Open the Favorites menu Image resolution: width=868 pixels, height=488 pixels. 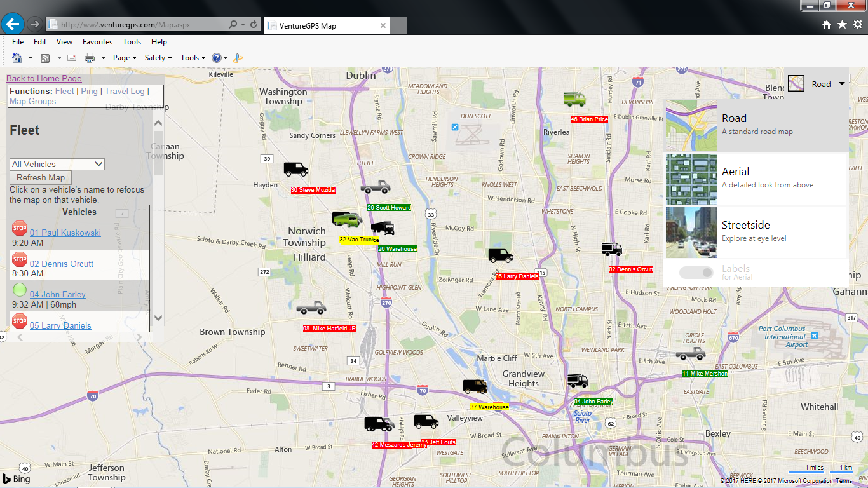click(x=97, y=42)
